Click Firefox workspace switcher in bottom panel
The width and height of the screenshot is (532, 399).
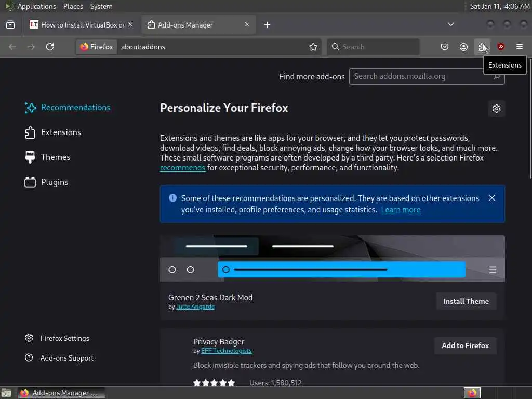472,393
